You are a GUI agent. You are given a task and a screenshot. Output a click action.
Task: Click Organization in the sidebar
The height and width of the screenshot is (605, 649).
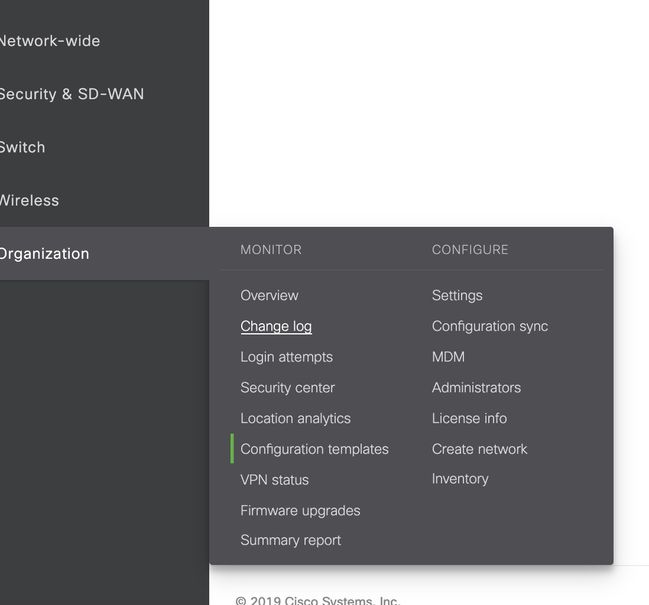tap(45, 253)
